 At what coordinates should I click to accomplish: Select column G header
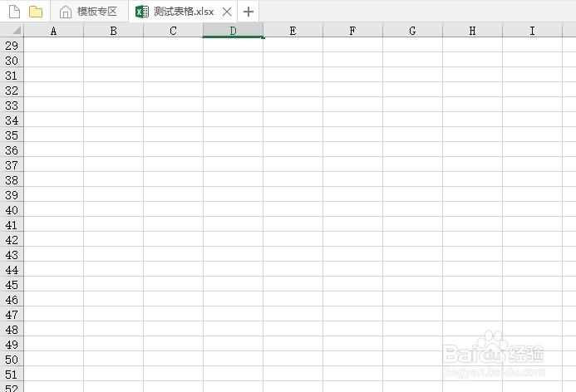pos(413,31)
